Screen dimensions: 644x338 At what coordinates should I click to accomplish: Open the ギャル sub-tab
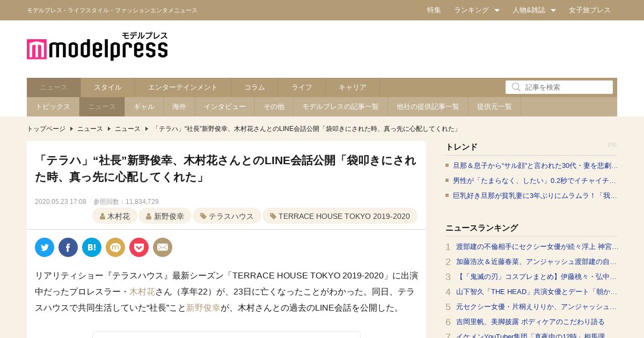tap(144, 107)
